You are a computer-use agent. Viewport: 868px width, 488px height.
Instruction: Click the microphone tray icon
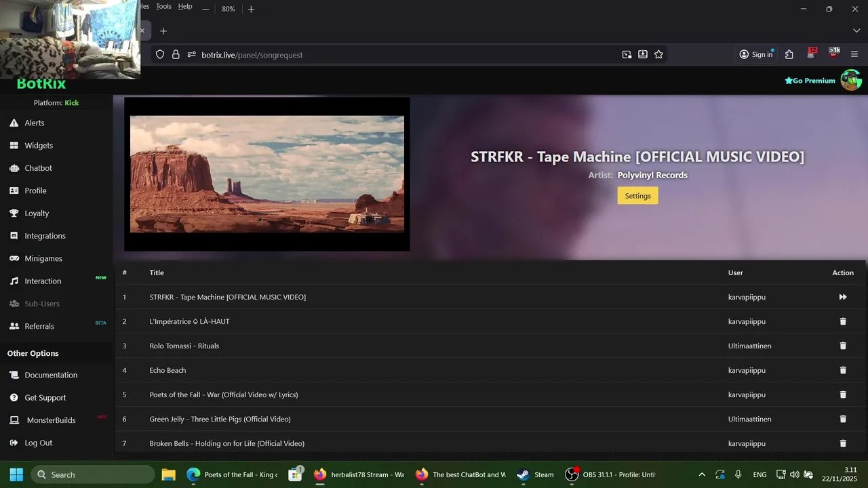(x=738, y=474)
